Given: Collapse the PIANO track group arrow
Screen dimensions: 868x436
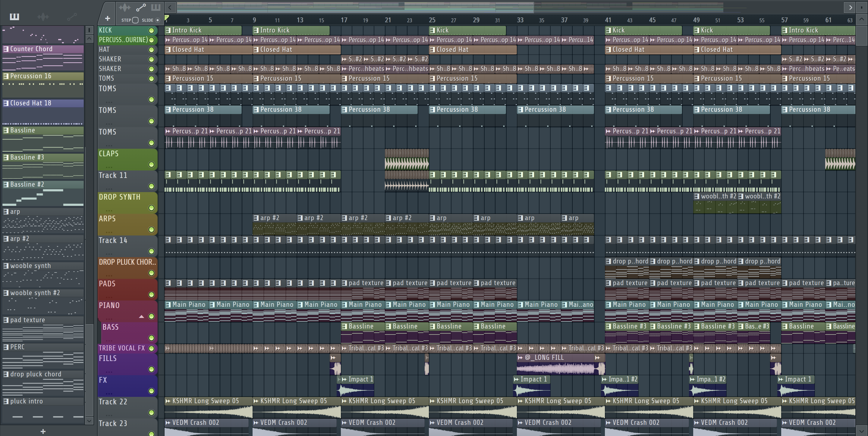Looking at the screenshot, I should [142, 316].
